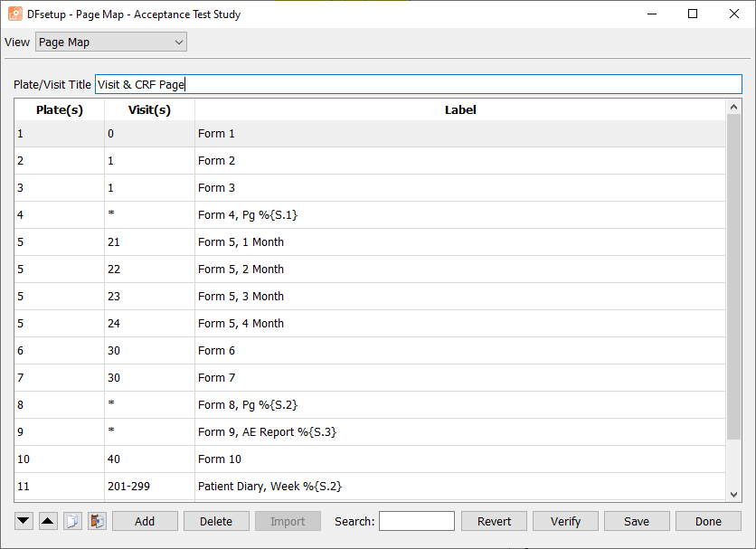Open the View dropdown showing Page Map
This screenshot has height=549, width=756.
click(111, 42)
